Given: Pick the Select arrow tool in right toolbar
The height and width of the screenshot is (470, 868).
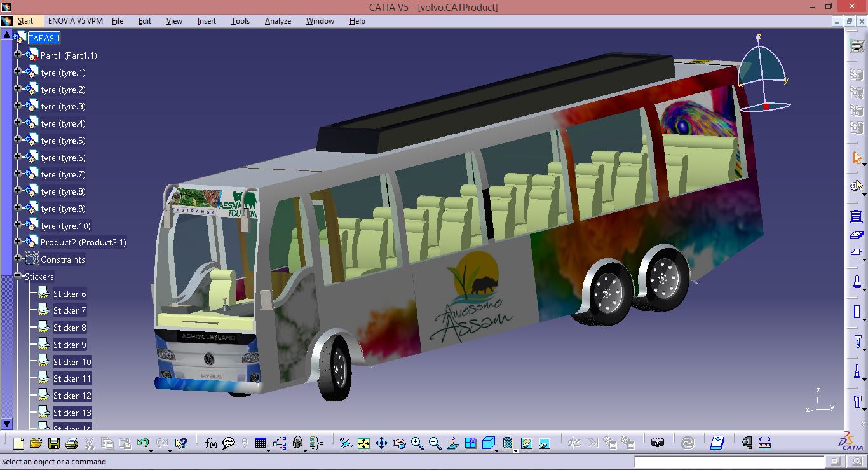Looking at the screenshot, I should [857, 158].
